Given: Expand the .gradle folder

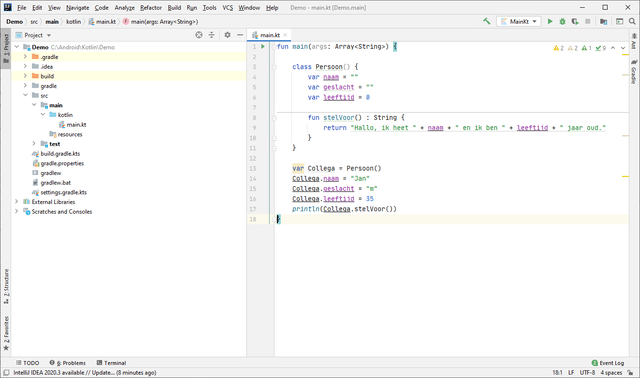Looking at the screenshot, I should tap(25, 57).
